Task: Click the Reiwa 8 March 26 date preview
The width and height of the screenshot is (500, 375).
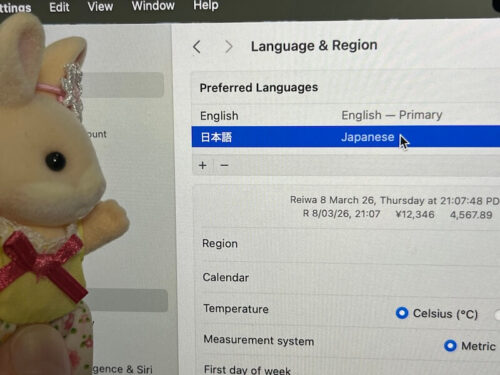Action: tap(395, 200)
